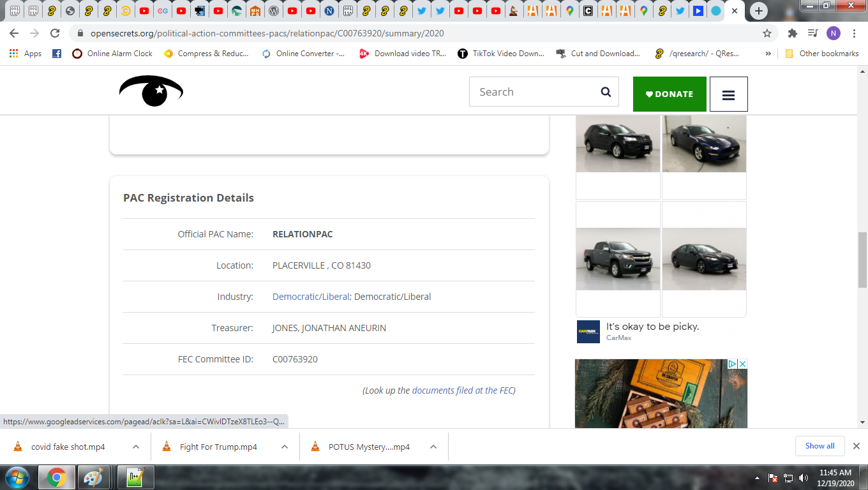The height and width of the screenshot is (490, 868).
Task: Switch to the Comedy Central yellow C tab
Action: pos(126,11)
